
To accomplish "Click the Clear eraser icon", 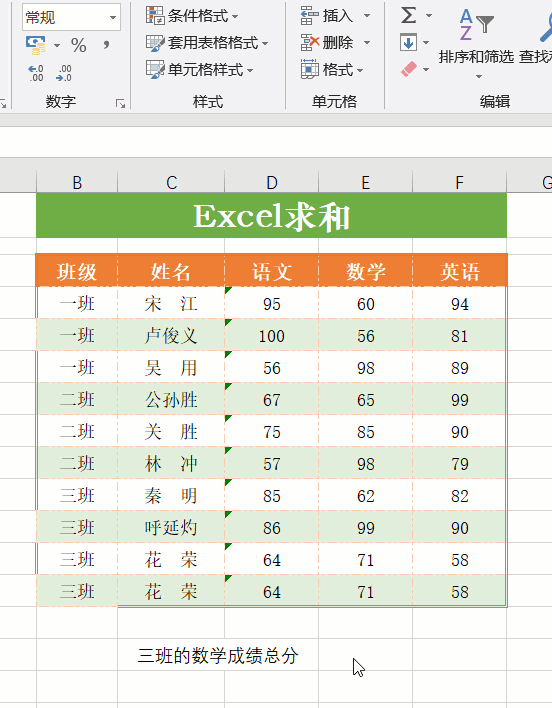I will (x=408, y=69).
